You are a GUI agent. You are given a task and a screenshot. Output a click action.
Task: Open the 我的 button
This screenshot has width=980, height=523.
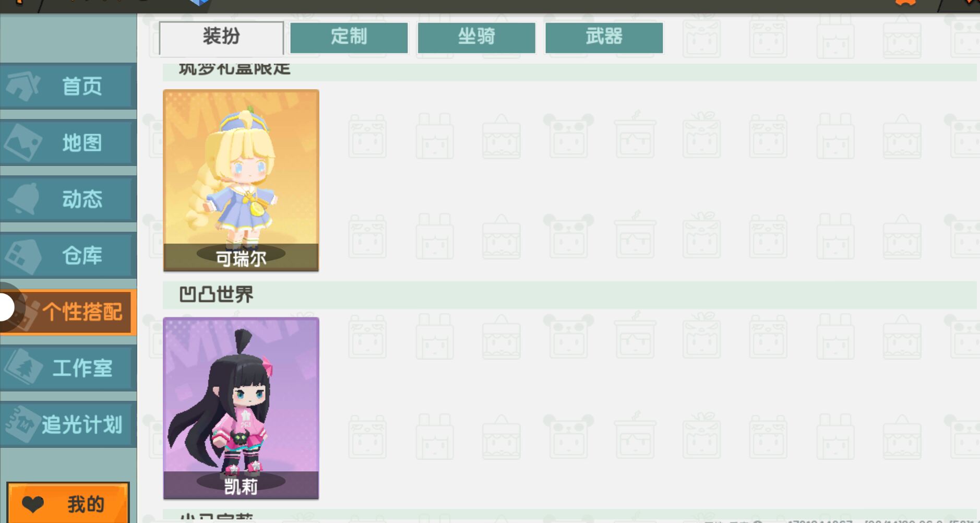tap(68, 503)
